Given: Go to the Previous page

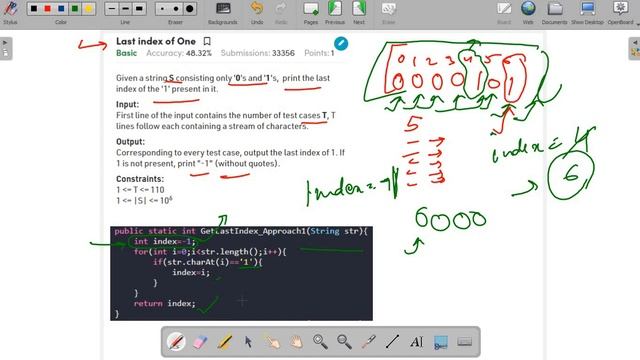Looking at the screenshot, I should click(x=335, y=12).
